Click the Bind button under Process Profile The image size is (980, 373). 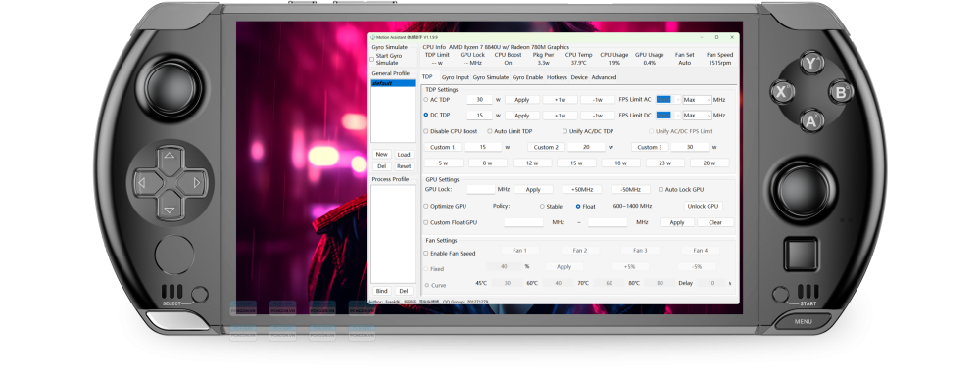(x=382, y=291)
